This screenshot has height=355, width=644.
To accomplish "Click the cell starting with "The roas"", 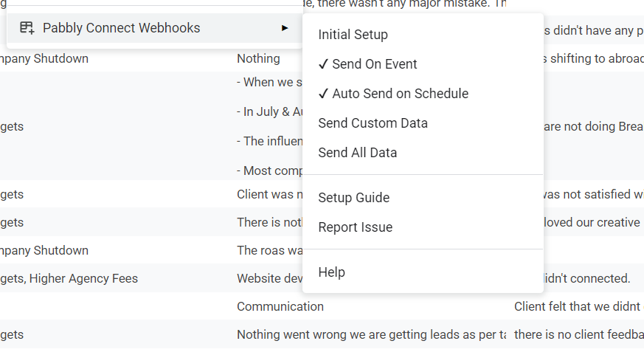I will pyautogui.click(x=269, y=250).
